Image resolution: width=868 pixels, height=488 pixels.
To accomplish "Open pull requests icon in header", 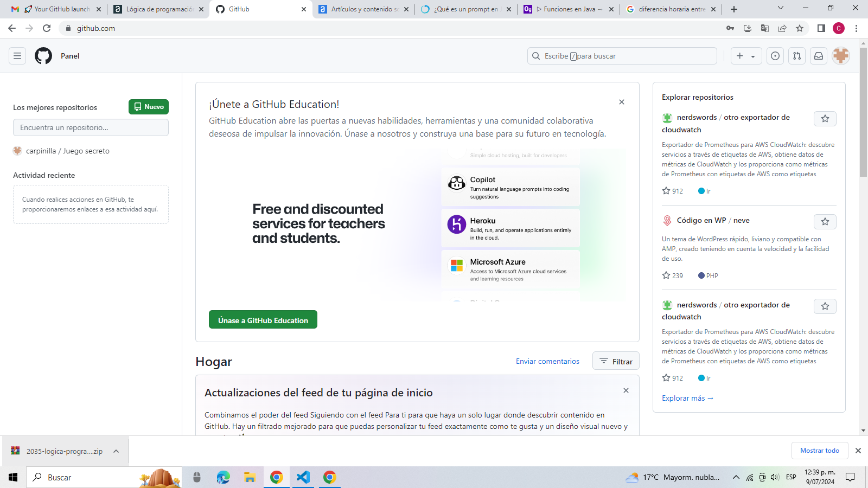I will pos(797,56).
